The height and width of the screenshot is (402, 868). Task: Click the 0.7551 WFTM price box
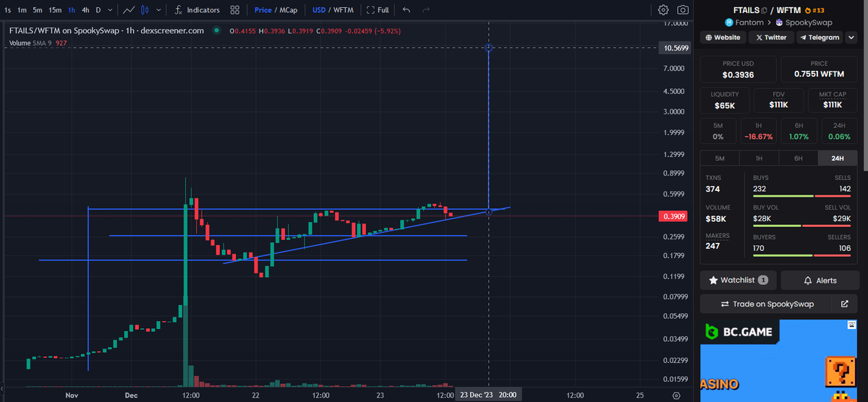tap(819, 69)
